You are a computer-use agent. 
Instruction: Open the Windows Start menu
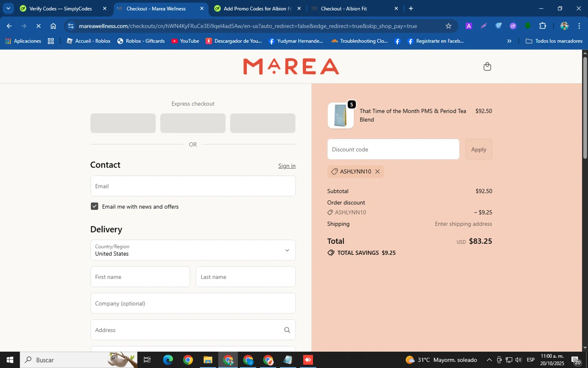click(10, 360)
